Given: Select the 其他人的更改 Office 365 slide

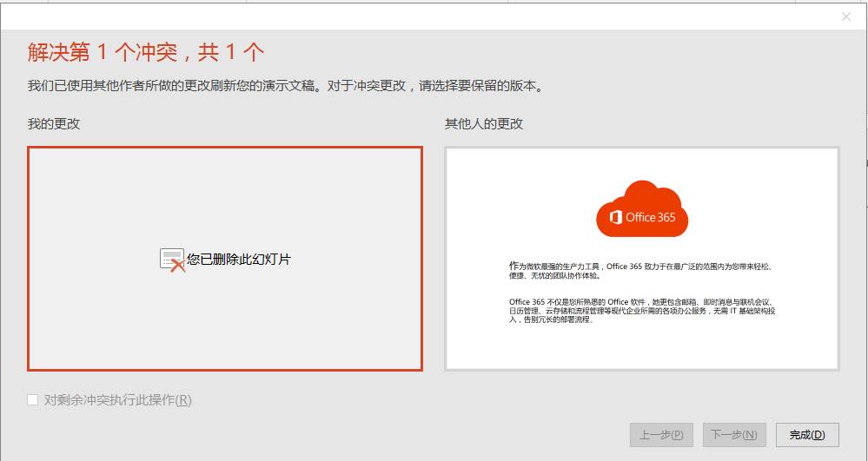Looking at the screenshot, I should tap(642, 259).
